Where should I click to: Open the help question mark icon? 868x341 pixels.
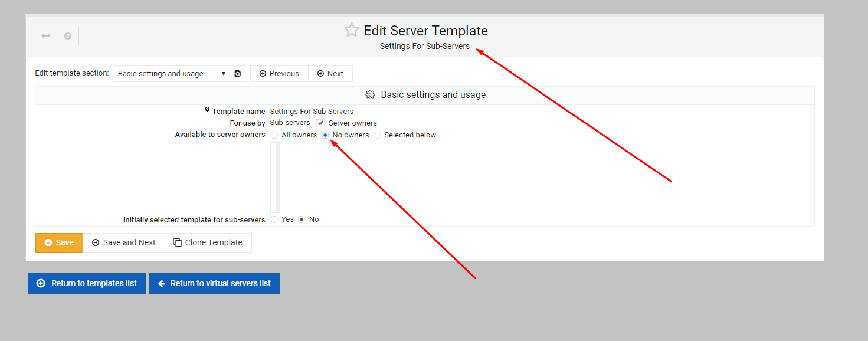coord(68,36)
